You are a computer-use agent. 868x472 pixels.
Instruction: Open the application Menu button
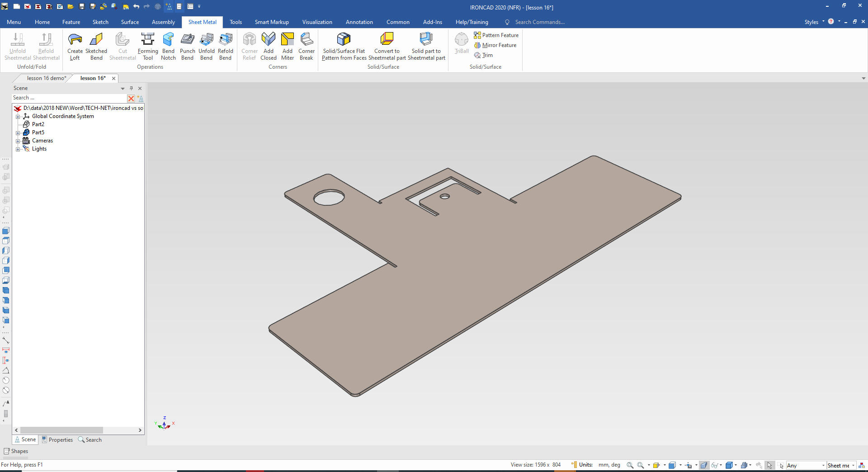click(x=14, y=22)
